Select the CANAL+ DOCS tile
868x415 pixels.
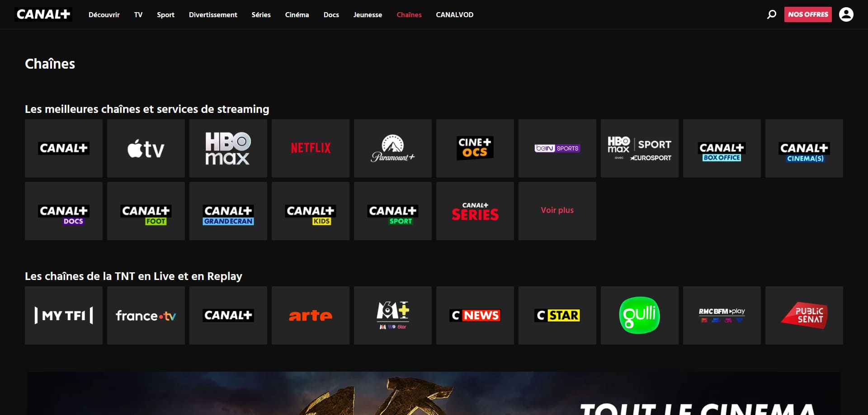pyautogui.click(x=64, y=211)
